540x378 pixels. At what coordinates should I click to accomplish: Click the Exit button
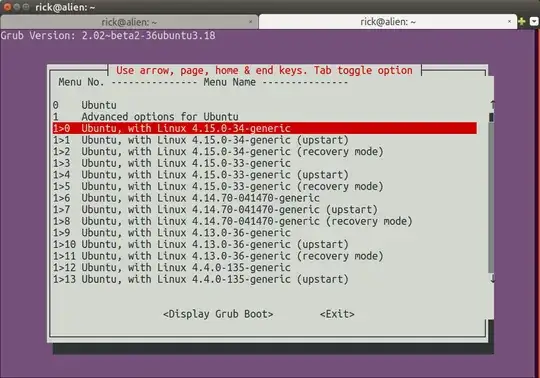click(x=337, y=314)
